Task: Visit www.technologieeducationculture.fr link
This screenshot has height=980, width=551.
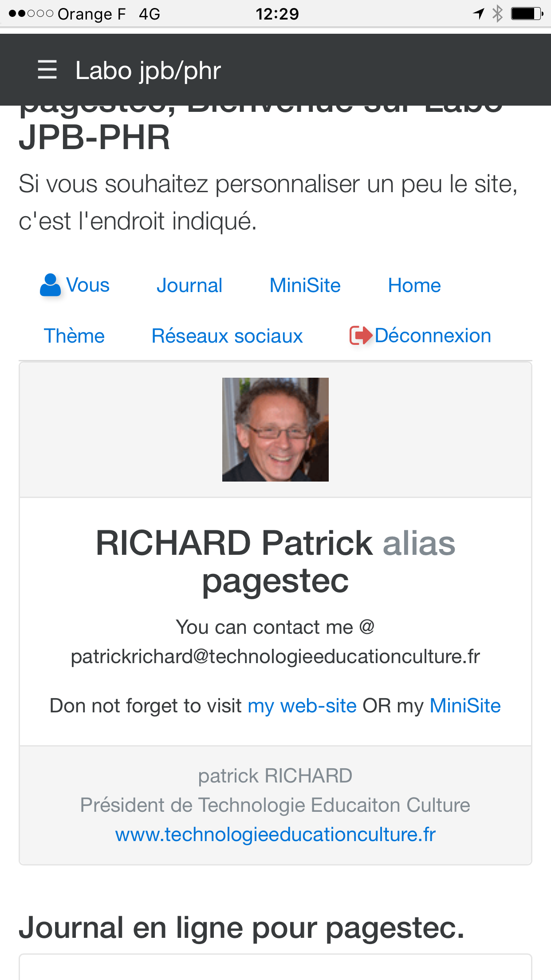Action: click(275, 834)
